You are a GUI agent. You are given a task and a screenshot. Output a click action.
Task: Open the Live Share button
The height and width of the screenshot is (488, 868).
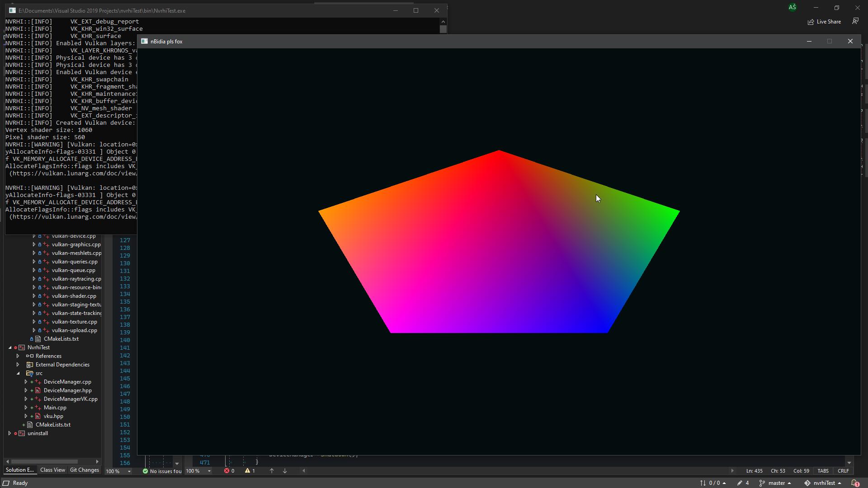pos(825,22)
